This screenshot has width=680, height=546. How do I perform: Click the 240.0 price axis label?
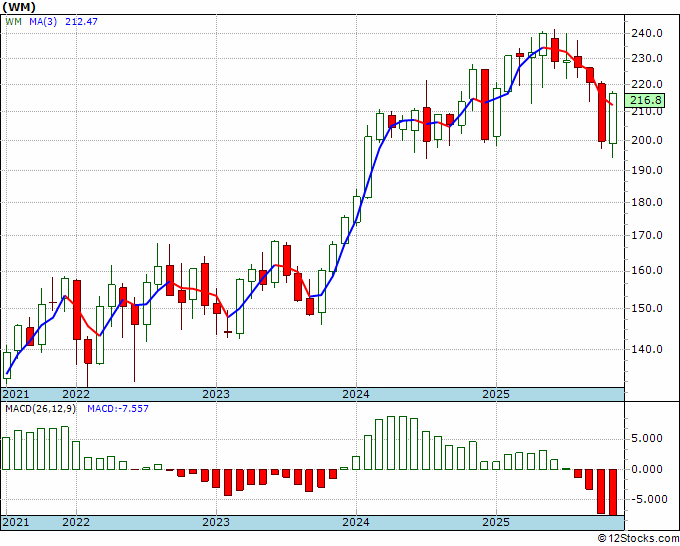pos(646,33)
